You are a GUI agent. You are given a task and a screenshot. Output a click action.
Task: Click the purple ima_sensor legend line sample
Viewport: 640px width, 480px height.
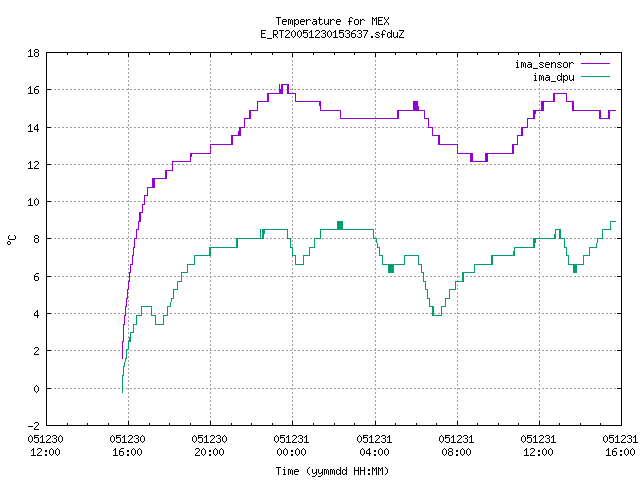point(595,64)
